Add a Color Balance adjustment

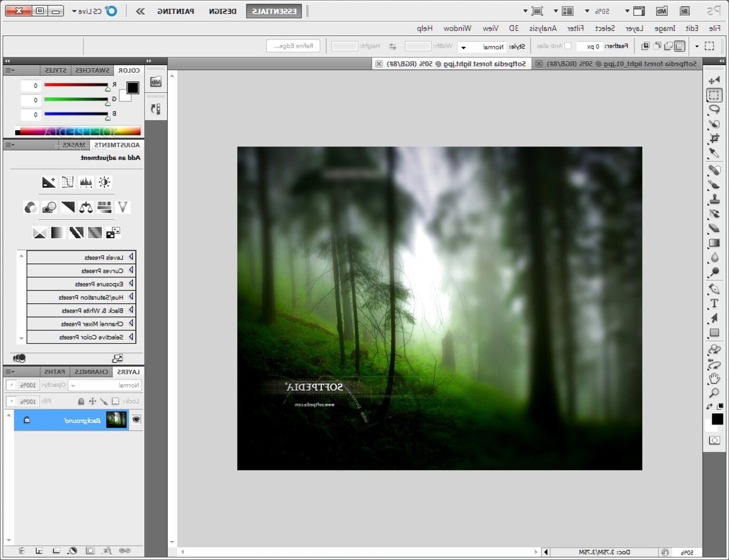86,207
